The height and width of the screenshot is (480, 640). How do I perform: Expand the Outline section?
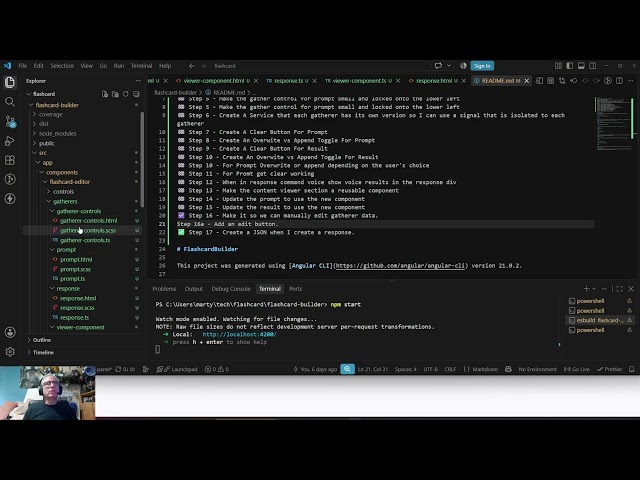tap(42, 340)
